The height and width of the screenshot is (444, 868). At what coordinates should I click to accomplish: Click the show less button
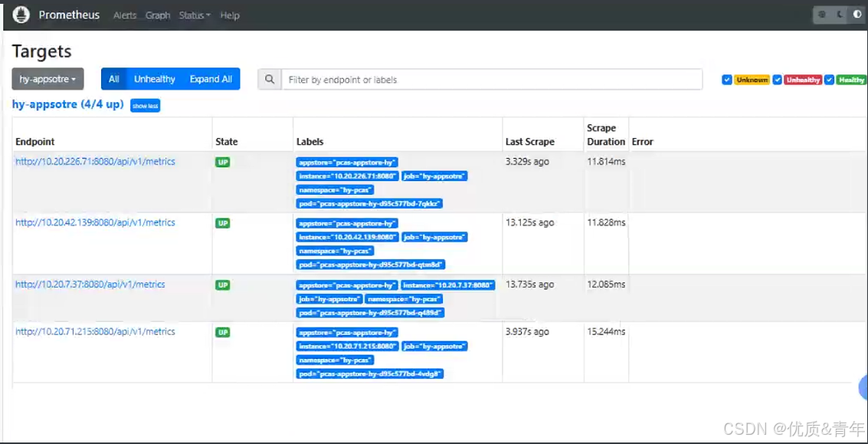(145, 106)
